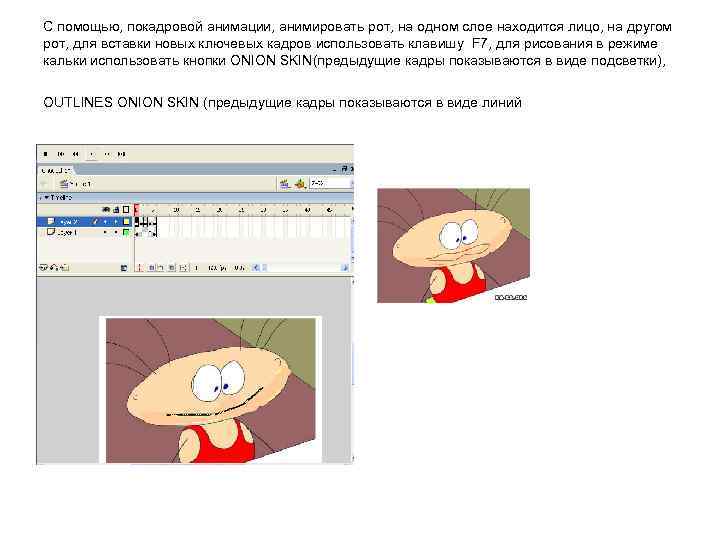The width and height of the screenshot is (720, 540).
Task: Select the Layer 1 row in timeline
Action: (x=84, y=232)
